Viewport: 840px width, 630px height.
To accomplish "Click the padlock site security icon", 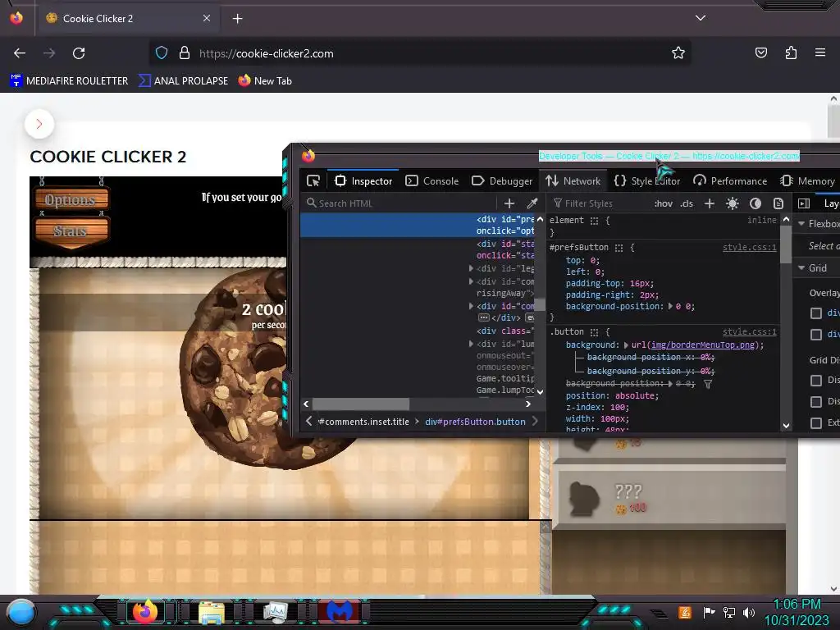I will (x=185, y=53).
